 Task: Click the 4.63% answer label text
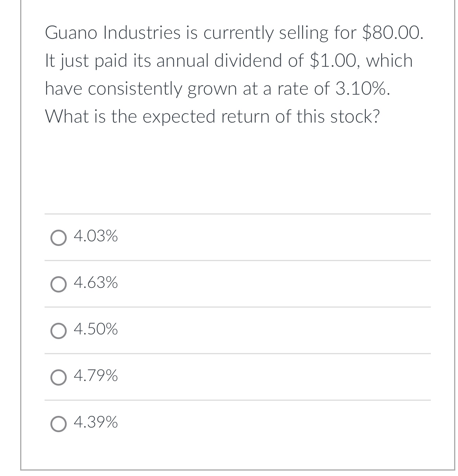pos(95,283)
